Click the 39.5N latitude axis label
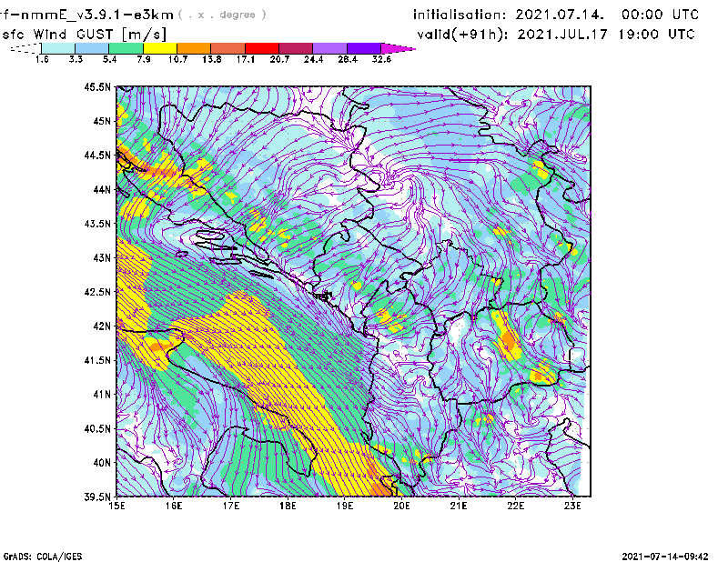 tap(97, 497)
